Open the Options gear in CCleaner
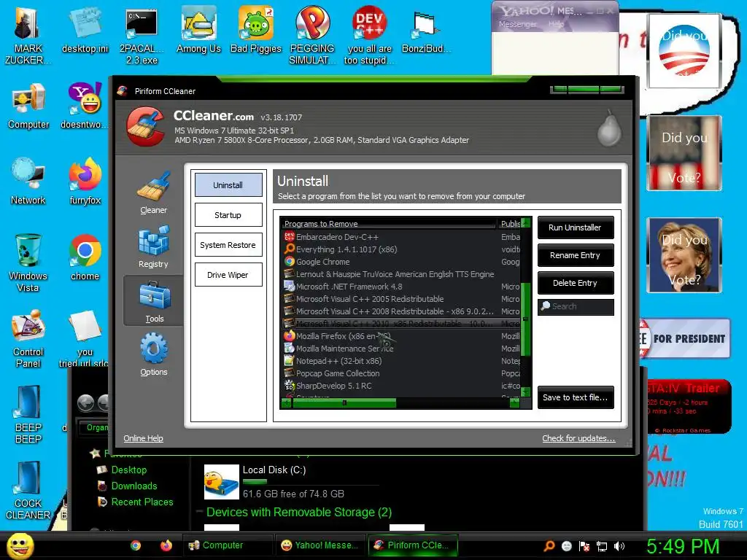Viewport: 747px width, 560px height. coord(153,355)
